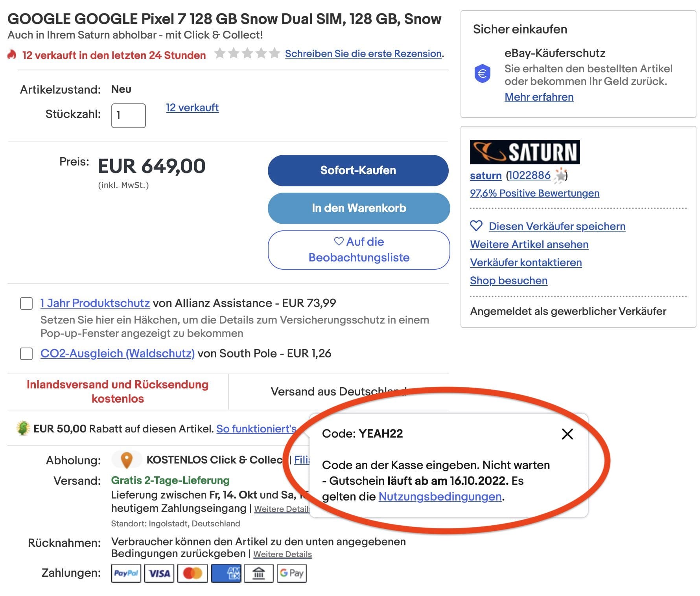Viewport: 700px width, 596px height.
Task: Close the YEAH22 code popup
Action: point(567,434)
